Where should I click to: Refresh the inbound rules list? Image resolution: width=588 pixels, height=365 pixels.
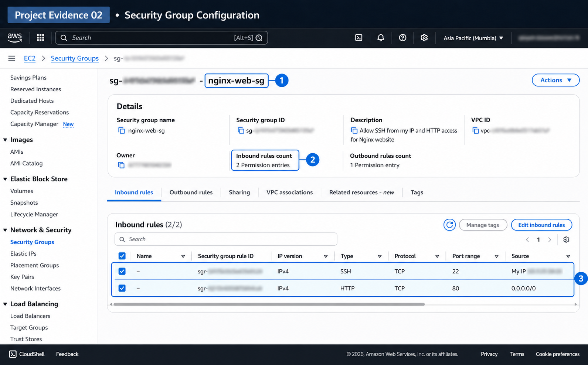[449, 225]
